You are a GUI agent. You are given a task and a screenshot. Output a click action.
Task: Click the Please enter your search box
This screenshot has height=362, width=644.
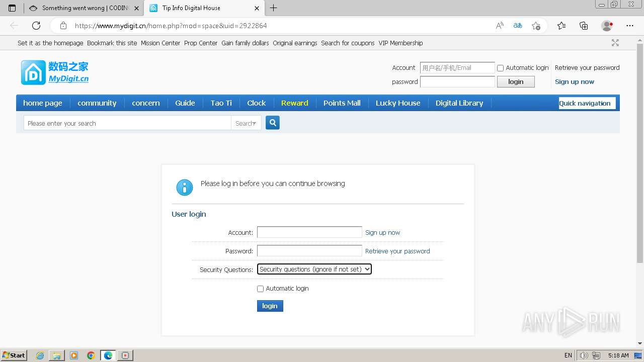(x=127, y=123)
